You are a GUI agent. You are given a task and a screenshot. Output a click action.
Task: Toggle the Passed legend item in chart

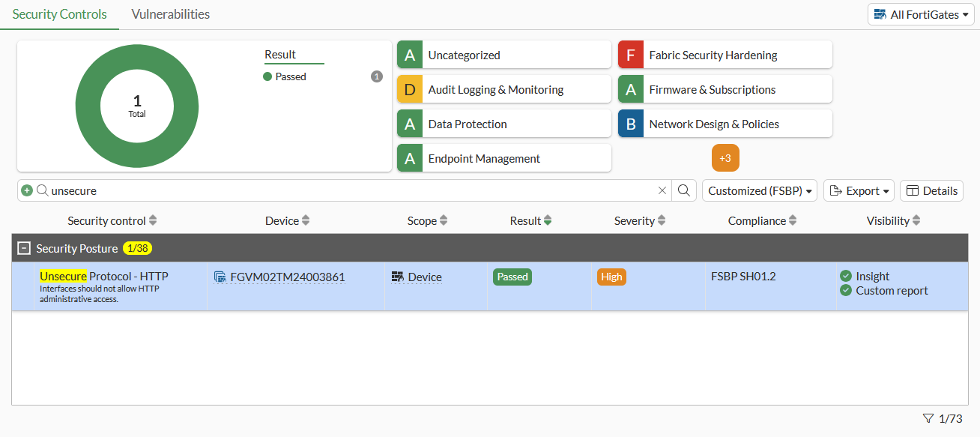point(285,76)
